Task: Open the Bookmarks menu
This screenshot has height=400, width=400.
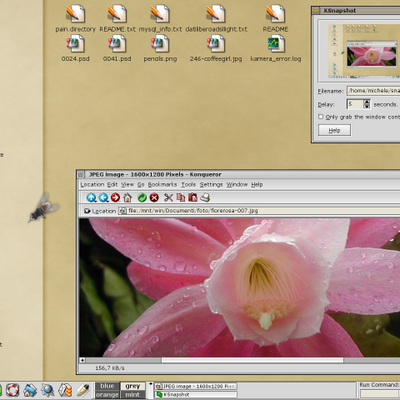Action: pyautogui.click(x=162, y=184)
